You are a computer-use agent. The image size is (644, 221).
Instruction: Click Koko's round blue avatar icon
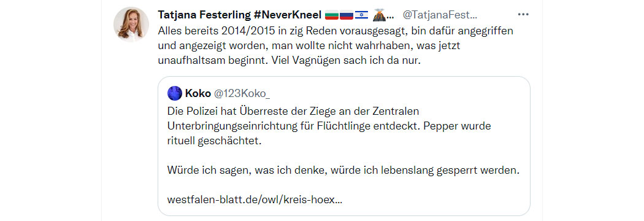(175, 93)
